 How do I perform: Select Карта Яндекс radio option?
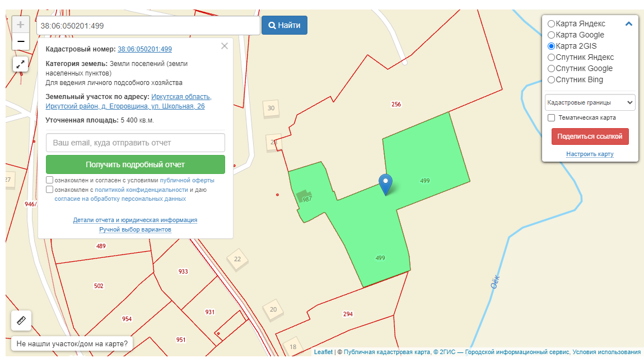point(551,24)
